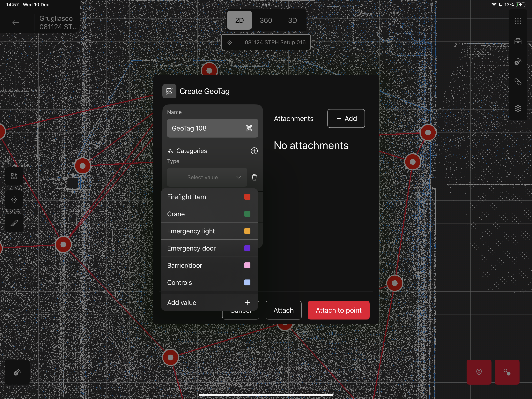
Task: Go back with the arrow icon
Action: pyautogui.click(x=16, y=23)
